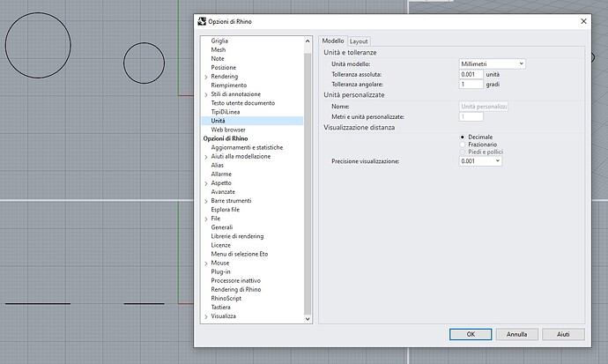Select the Decimale radio button
Screen dimensions: 608x364
click(463, 137)
